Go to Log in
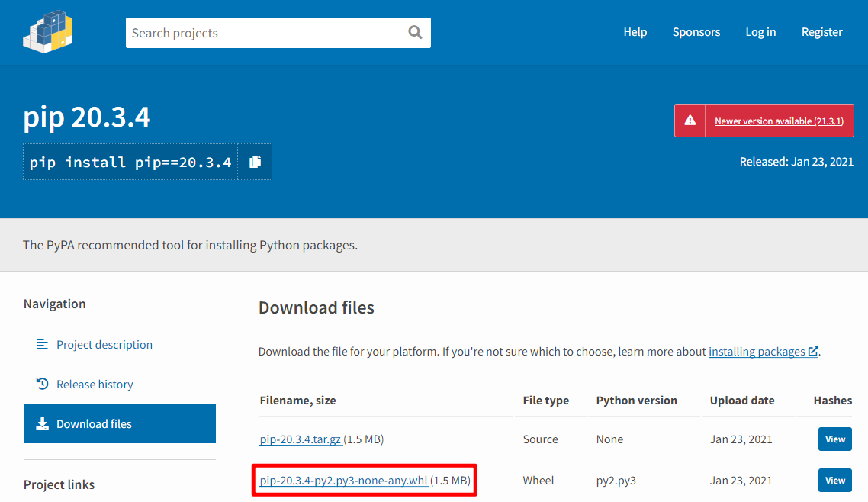 click(x=760, y=32)
